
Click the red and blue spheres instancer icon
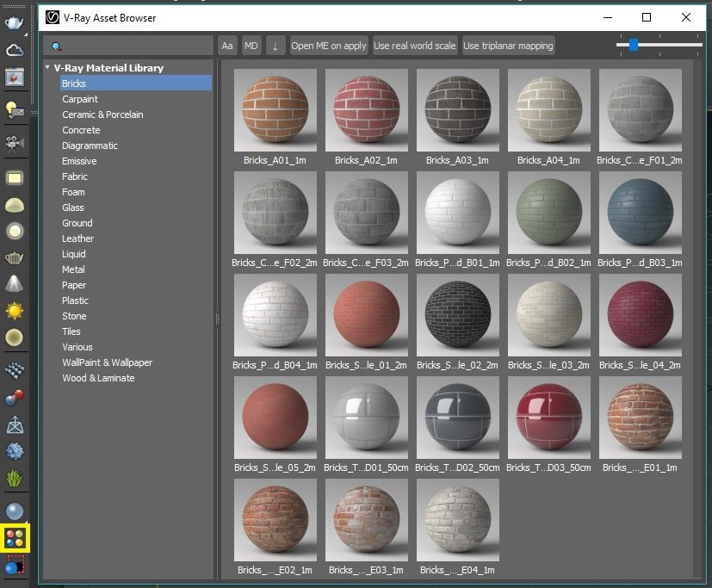[x=14, y=397]
